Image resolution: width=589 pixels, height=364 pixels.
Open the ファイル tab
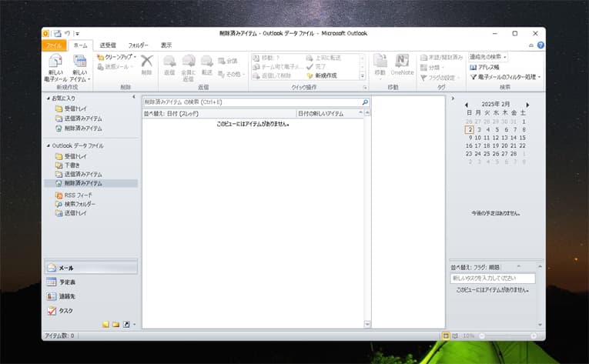point(56,45)
